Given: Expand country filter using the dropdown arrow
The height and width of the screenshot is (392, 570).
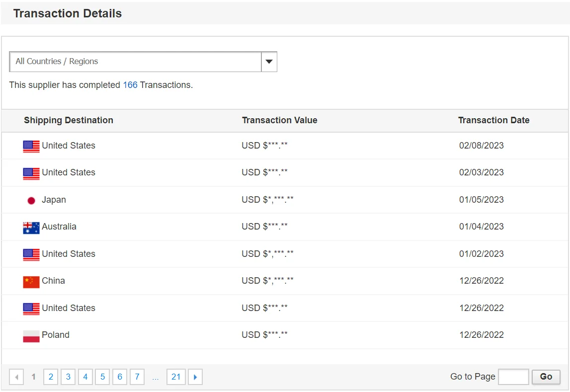Looking at the screenshot, I should click(269, 62).
